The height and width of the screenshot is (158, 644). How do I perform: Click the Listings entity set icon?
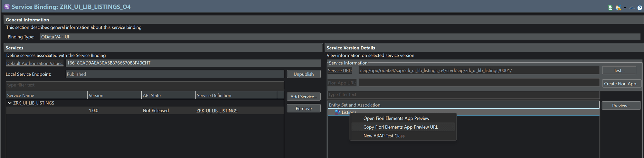[337, 112]
